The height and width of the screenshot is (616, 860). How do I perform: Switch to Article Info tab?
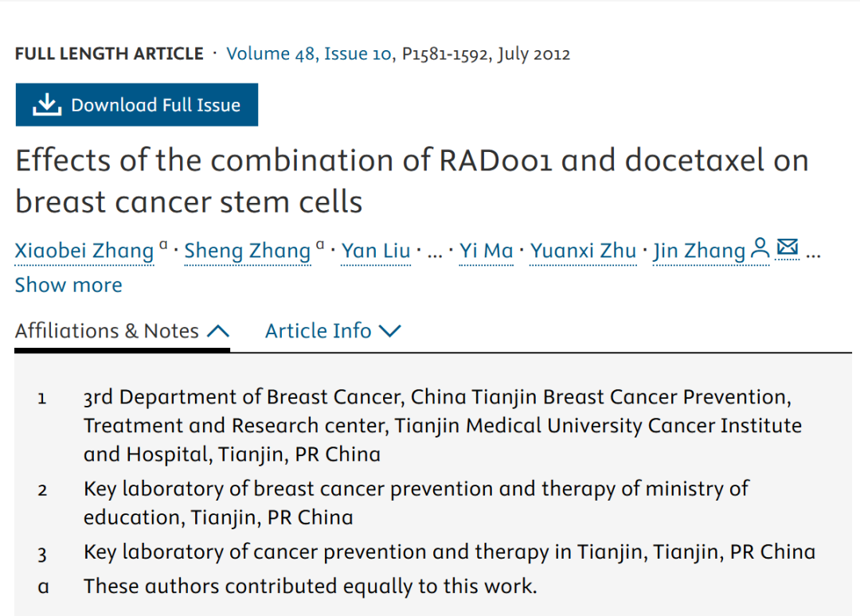click(x=333, y=331)
